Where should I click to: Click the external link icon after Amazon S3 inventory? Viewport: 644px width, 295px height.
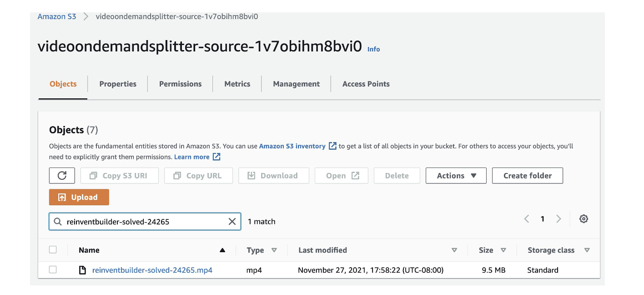coord(332,146)
